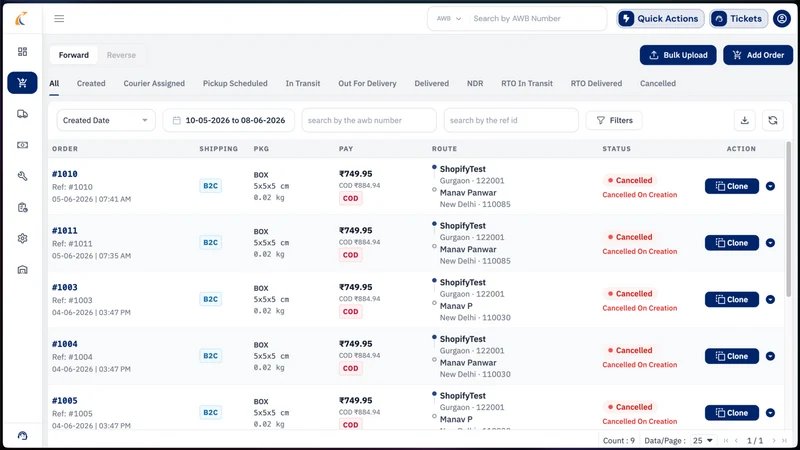
Task: Select the Created tab
Action: (91, 84)
